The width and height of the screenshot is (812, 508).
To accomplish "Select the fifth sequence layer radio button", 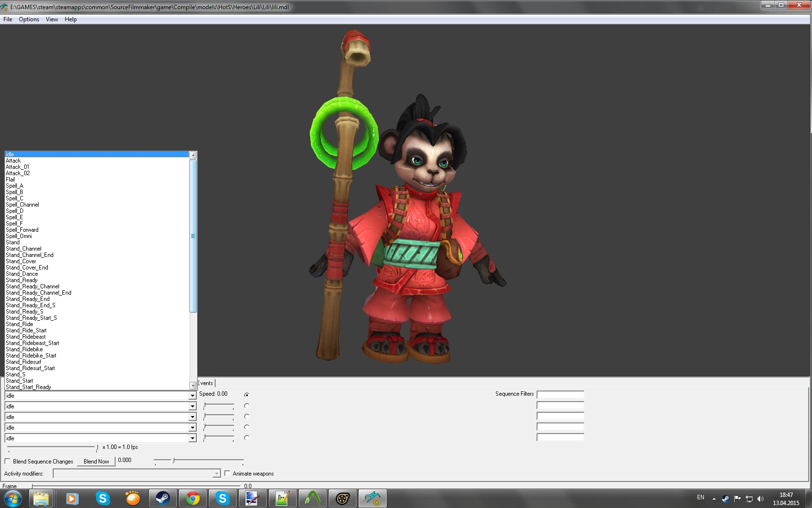I will [x=246, y=437].
